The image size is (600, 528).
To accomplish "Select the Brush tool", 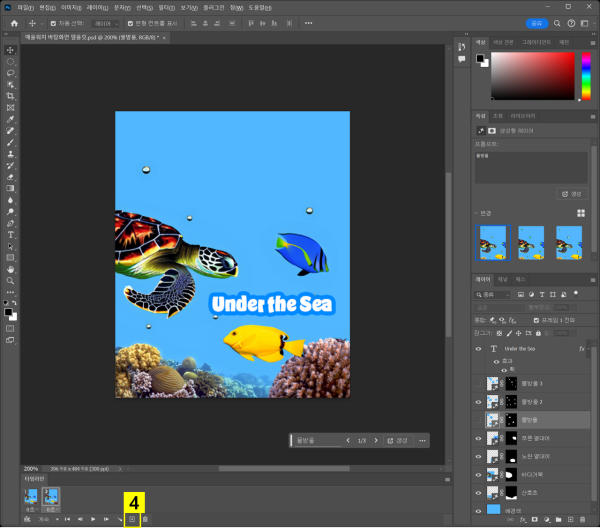I will pos(11,142).
